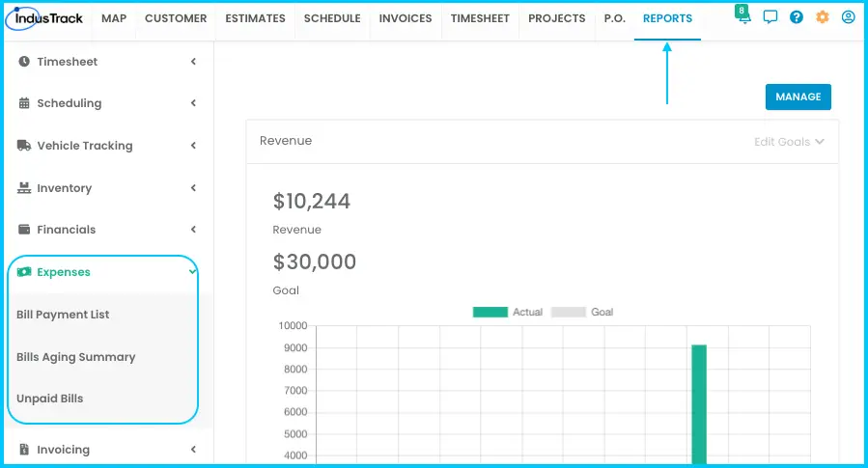The image size is (868, 468).
Task: Open Unpaid Bills report
Action: click(50, 399)
